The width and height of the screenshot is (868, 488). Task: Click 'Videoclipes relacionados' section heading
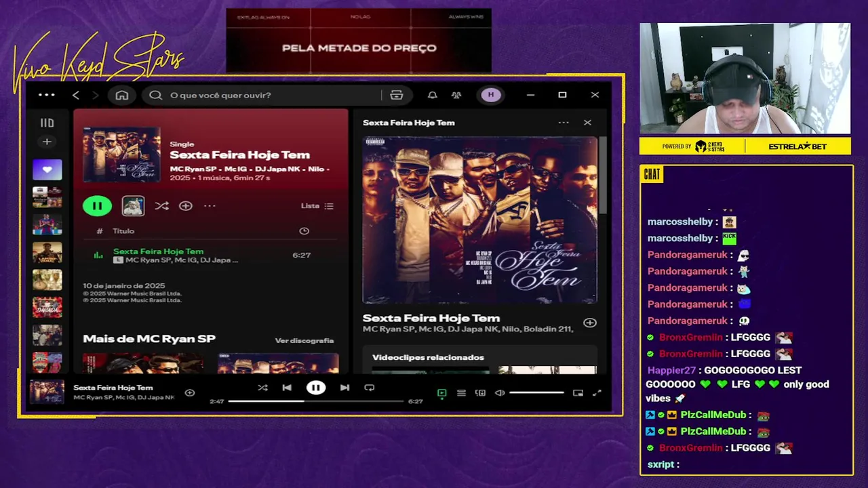coord(428,357)
